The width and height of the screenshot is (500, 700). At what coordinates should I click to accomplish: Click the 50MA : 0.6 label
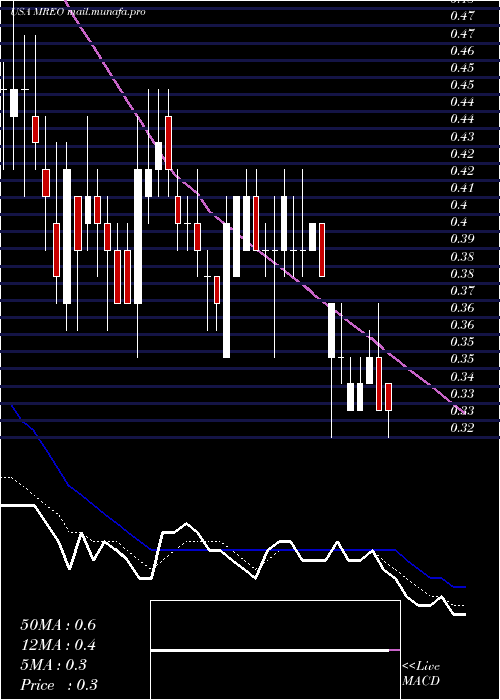(58, 625)
